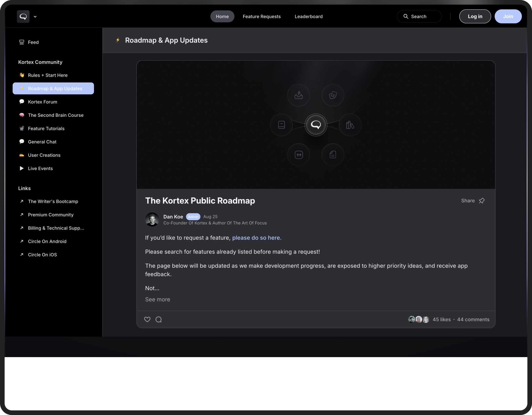Click the roadmap cover image
The height and width of the screenshot is (415, 532).
[316, 125]
